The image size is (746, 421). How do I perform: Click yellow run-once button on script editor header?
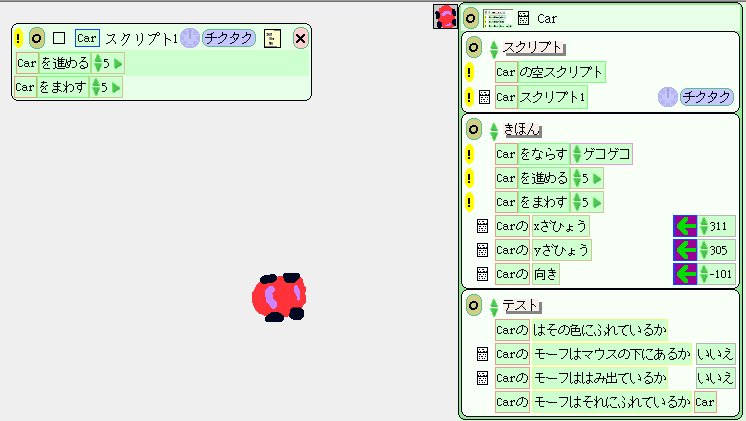(18, 38)
